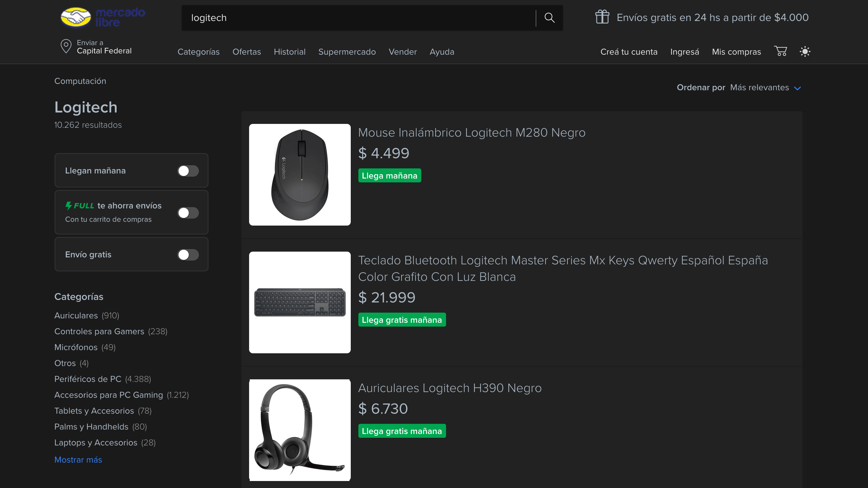
Task: Click the 10.262 resultados text
Action: [x=88, y=125]
